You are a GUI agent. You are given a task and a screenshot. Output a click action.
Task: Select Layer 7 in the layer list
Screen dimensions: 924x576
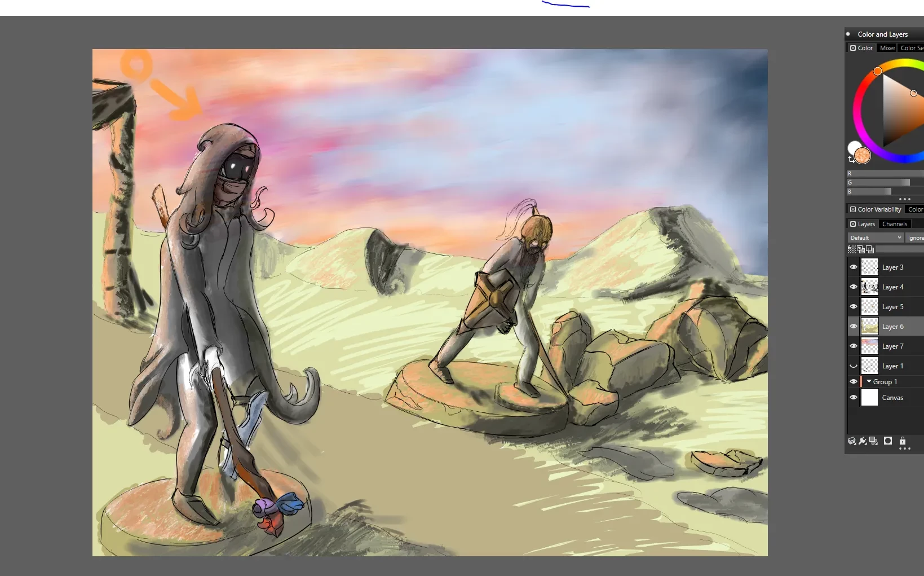(892, 346)
